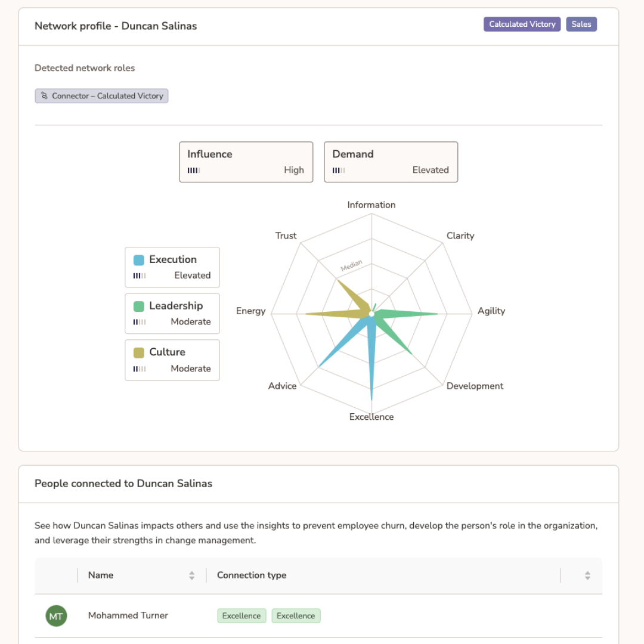Click the second Excellence tag
Viewport: 644px width, 644px height.
pyautogui.click(x=296, y=615)
